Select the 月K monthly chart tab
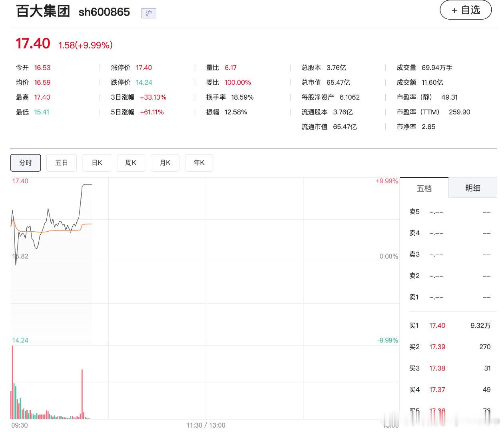Viewport: 504px width, 432px height. click(165, 162)
